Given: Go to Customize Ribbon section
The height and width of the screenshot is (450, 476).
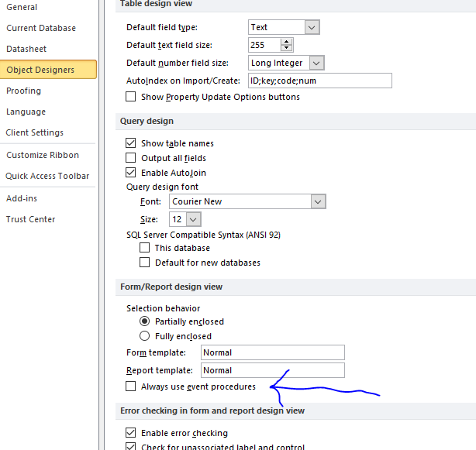Looking at the screenshot, I should click(x=43, y=155).
